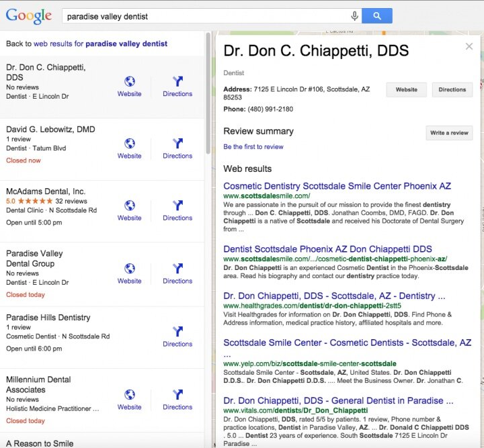This screenshot has height=448, width=484.
Task: Select McAdams Dental, Inc. listing title
Action: click(46, 191)
